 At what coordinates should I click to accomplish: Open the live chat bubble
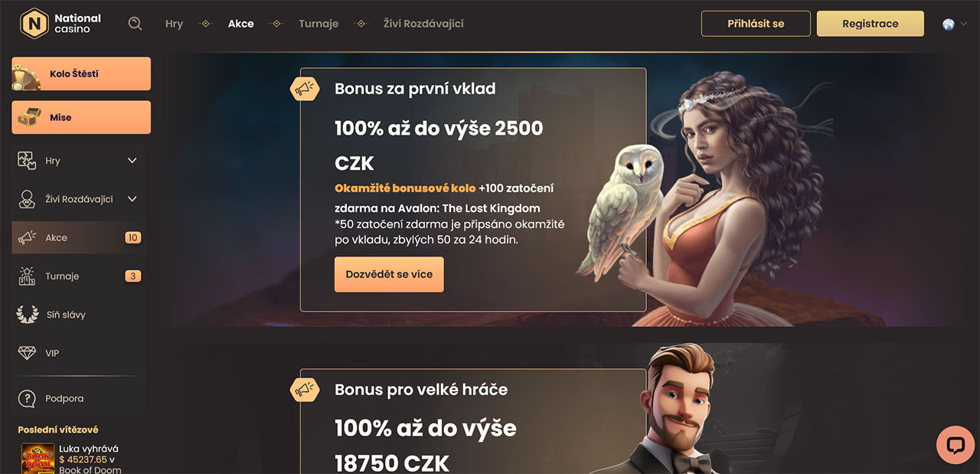click(955, 445)
